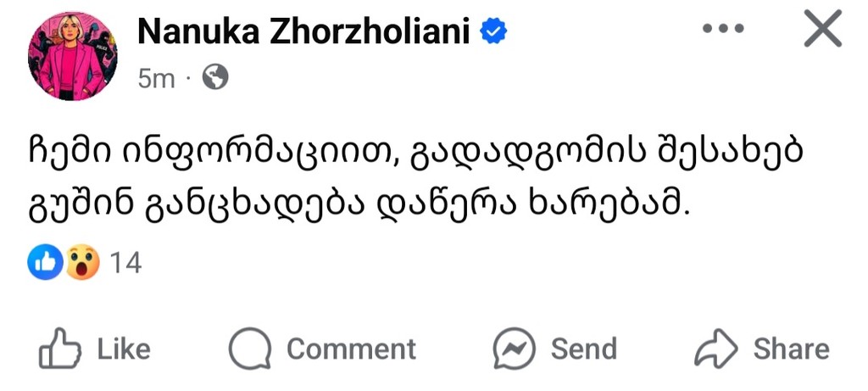Click the globe public audience icon

[x=215, y=79]
